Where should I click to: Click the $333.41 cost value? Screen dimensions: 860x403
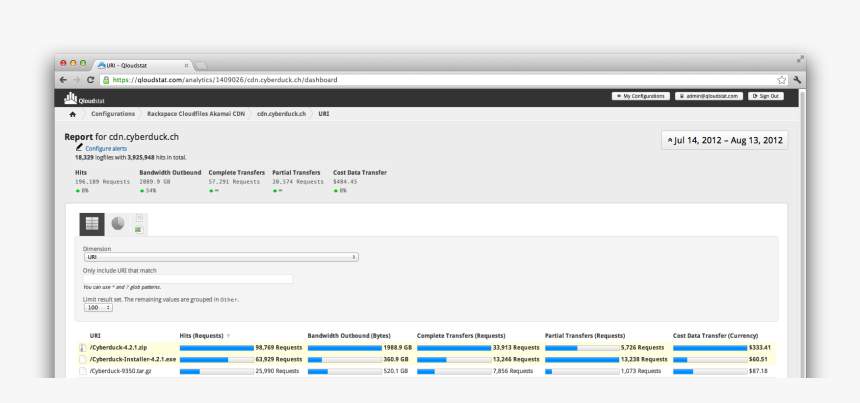point(760,348)
